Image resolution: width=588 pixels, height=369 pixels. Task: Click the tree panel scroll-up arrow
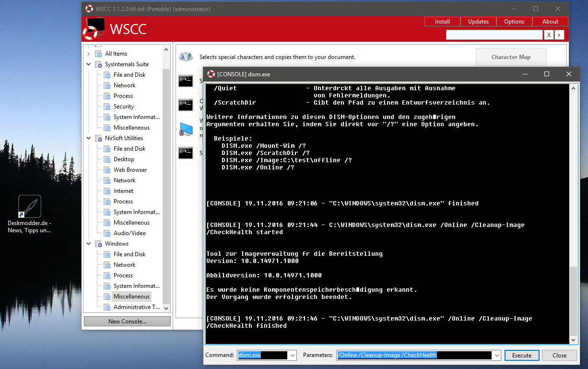click(166, 49)
